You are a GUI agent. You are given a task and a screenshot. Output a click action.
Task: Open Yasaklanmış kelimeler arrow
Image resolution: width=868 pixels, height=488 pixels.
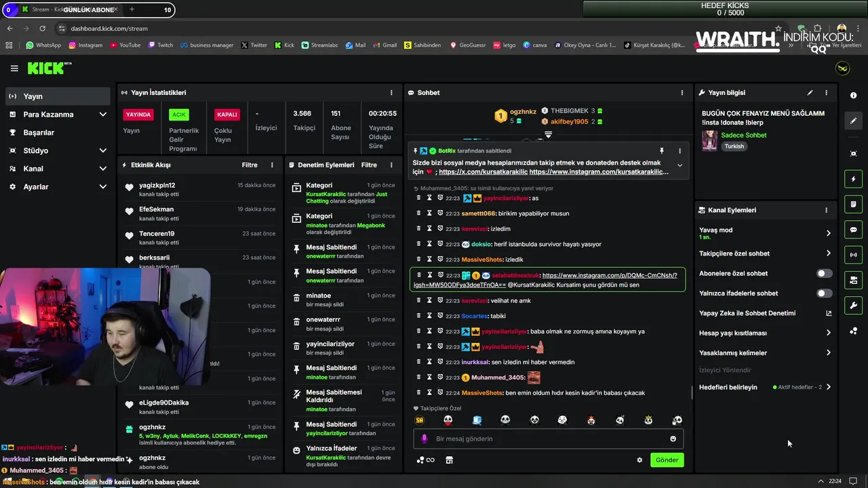pyautogui.click(x=828, y=353)
